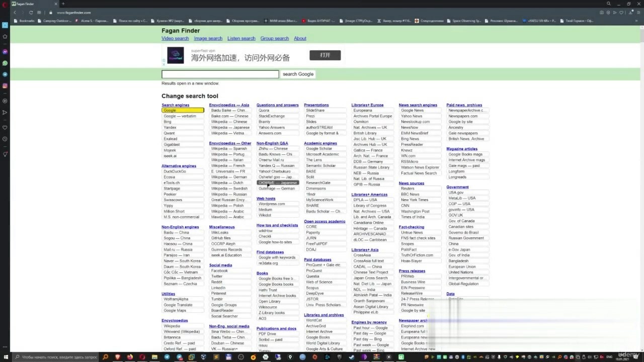Select Snopes under Fact-checking
644x362 pixels.
click(420, 243)
